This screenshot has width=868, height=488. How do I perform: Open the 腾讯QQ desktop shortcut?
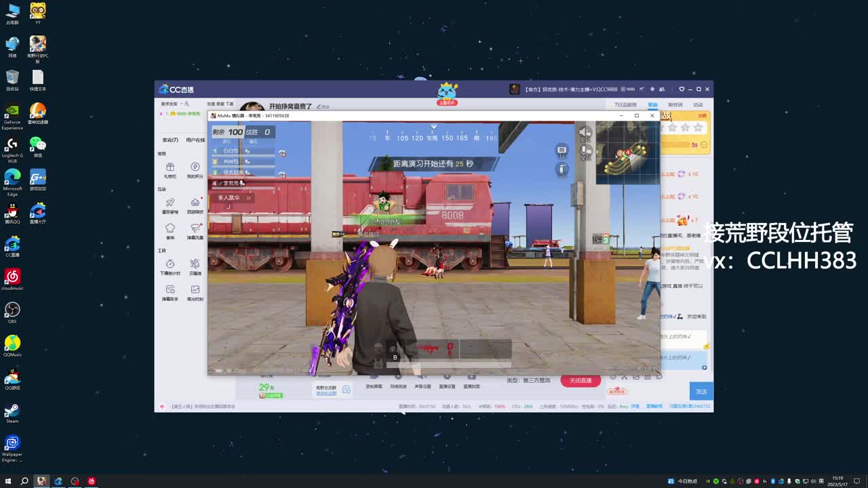(12, 213)
